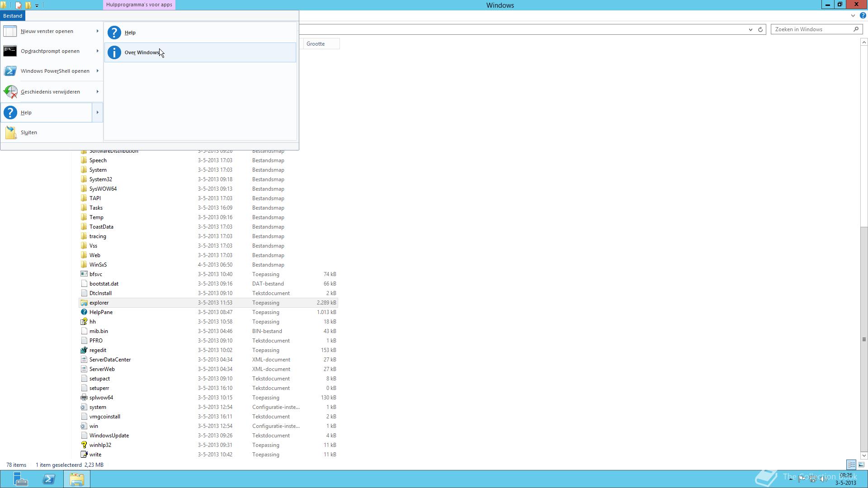Screen dimensions: 868x488
Task: Open the Hulpprogramma's voor apps tab
Action: (139, 5)
